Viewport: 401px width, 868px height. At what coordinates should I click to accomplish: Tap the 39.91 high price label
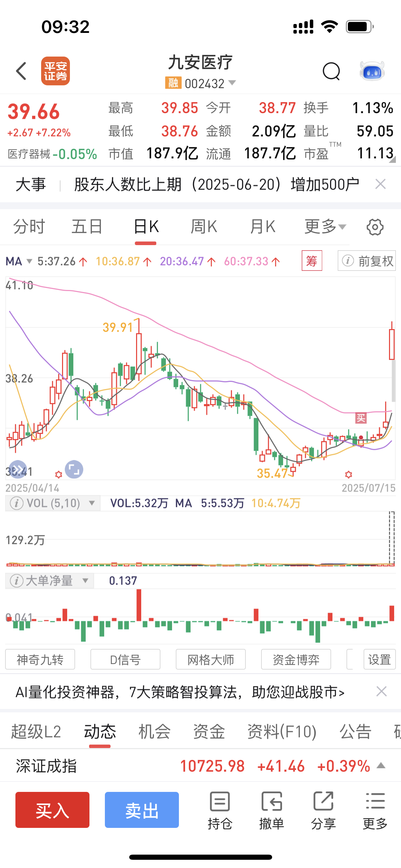pyautogui.click(x=118, y=327)
